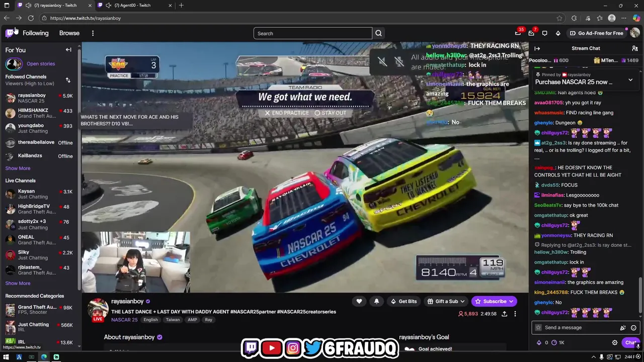Open the chat celebration party popper icon
Image resolution: width=644 pixels, height=362 pixels.
click(x=623, y=328)
